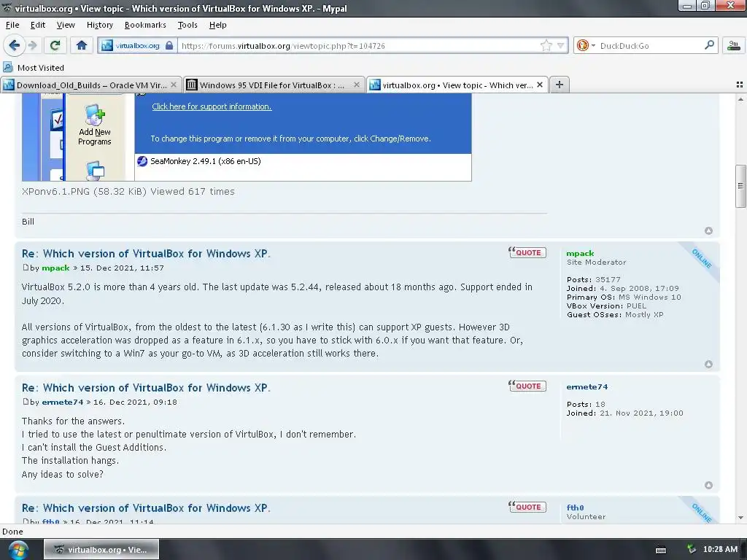
Task: Close the Windows 95 VDI File tab
Action: pyautogui.click(x=356, y=85)
